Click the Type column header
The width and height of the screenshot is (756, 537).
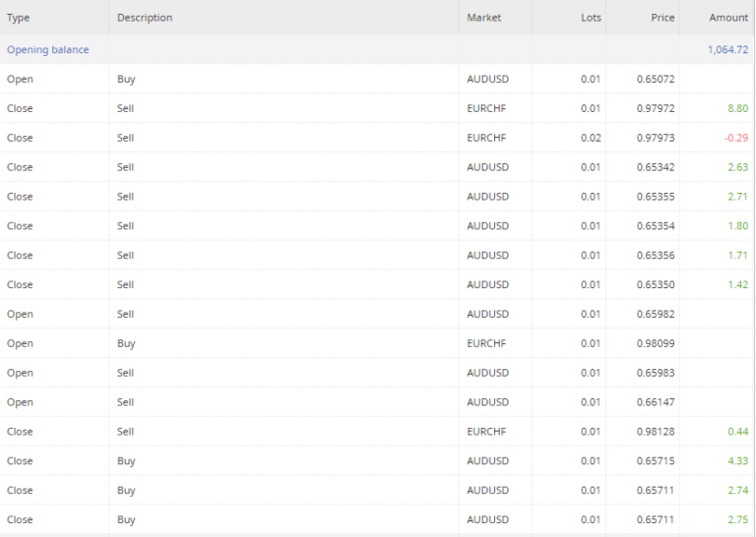[19, 18]
